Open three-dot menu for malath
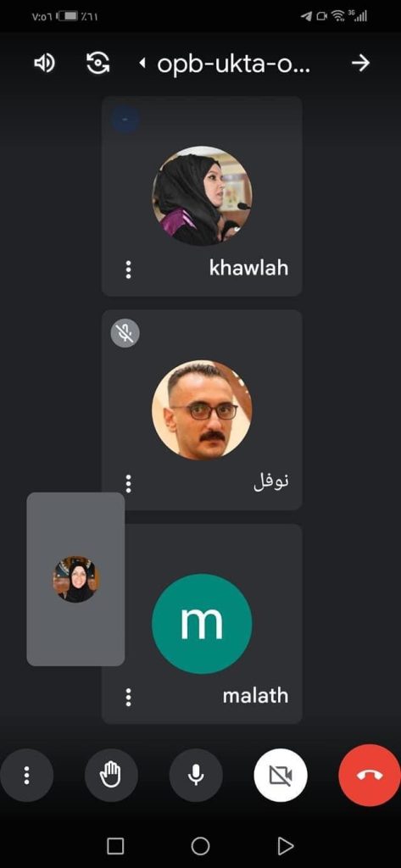Viewport: 401px width, 868px height. (129, 697)
